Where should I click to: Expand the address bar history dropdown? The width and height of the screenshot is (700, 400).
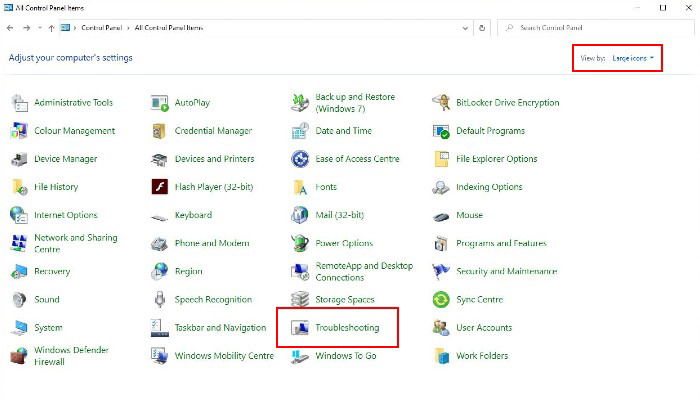(x=465, y=28)
